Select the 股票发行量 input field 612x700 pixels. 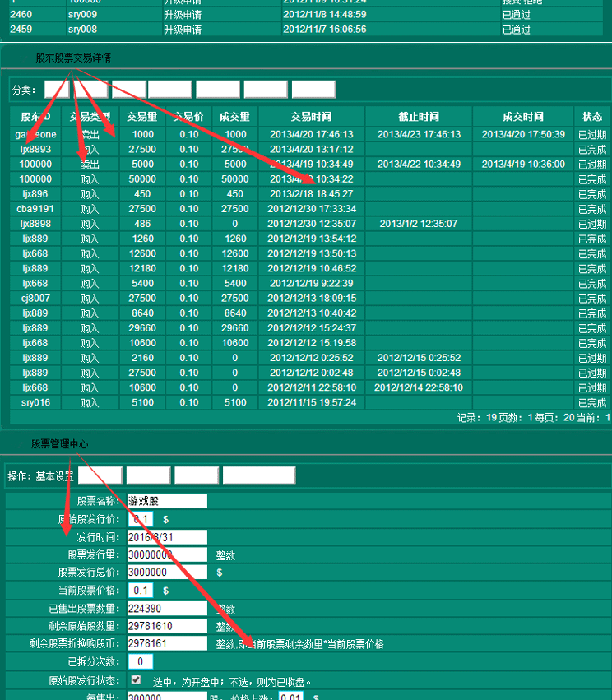tap(168, 555)
